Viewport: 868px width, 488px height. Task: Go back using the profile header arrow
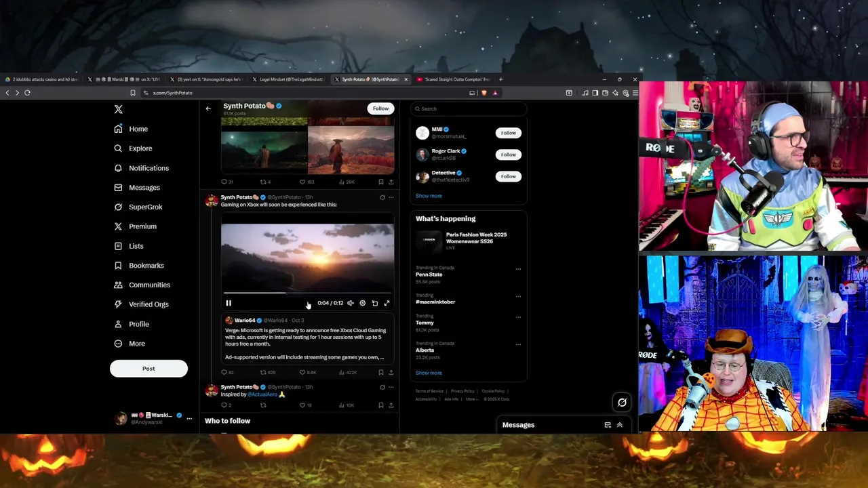pyautogui.click(x=208, y=108)
